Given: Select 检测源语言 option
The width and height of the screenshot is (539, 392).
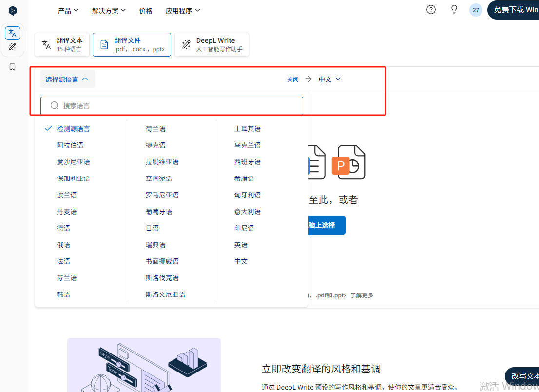Looking at the screenshot, I should [x=73, y=129].
